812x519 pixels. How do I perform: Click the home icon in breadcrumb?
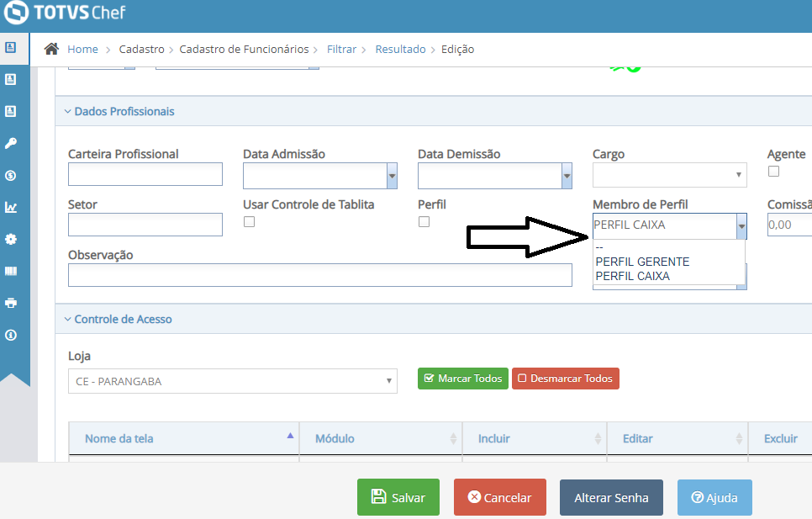pos(51,49)
